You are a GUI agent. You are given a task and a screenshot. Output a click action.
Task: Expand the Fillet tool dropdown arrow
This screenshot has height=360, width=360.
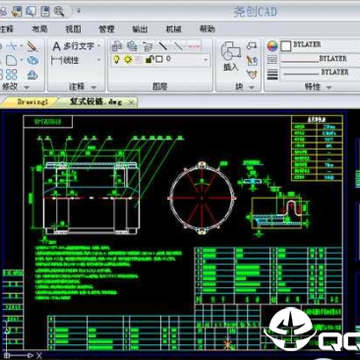[21, 60]
